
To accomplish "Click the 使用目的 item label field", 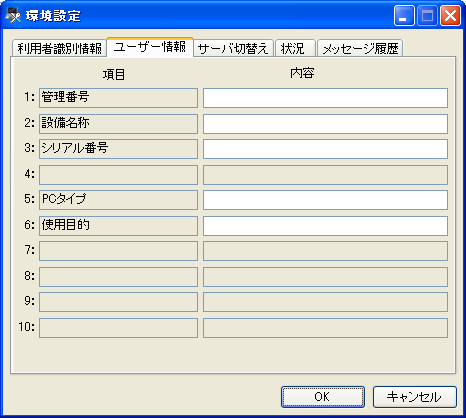I will 118,226.
